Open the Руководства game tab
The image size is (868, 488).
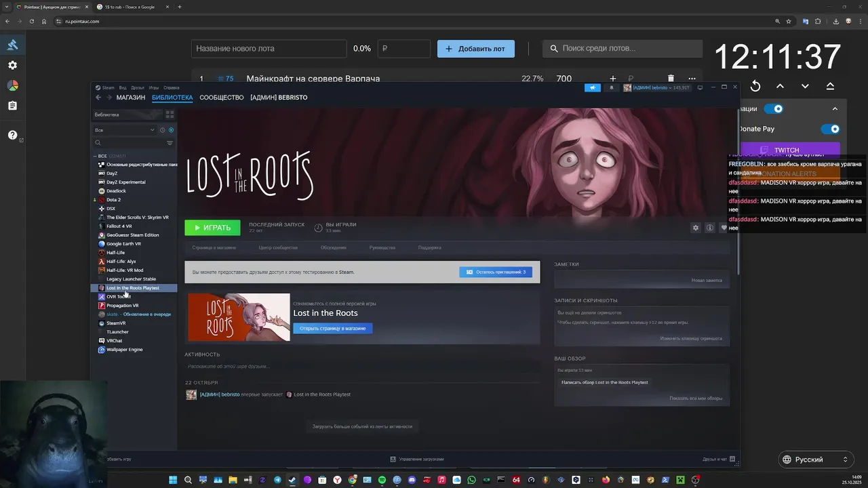382,247
